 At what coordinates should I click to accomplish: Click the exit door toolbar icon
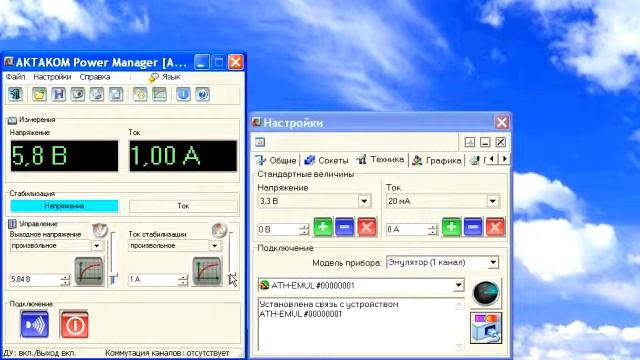click(x=16, y=94)
